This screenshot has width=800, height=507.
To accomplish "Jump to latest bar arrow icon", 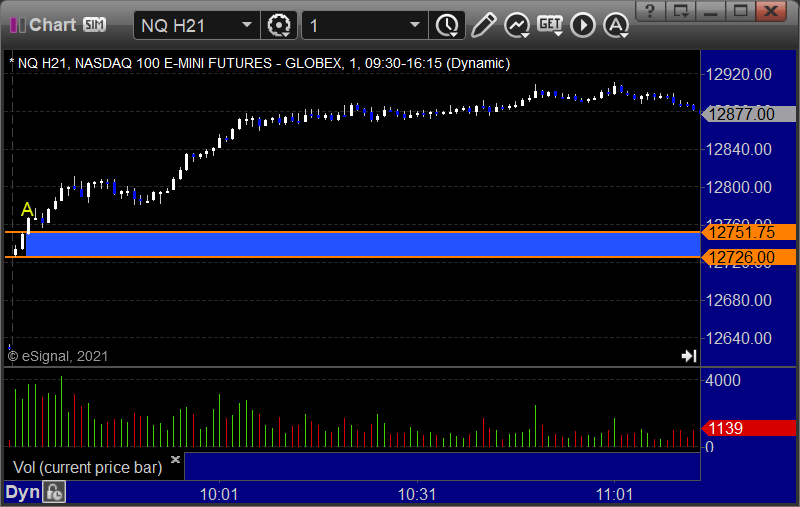I will 689,356.
